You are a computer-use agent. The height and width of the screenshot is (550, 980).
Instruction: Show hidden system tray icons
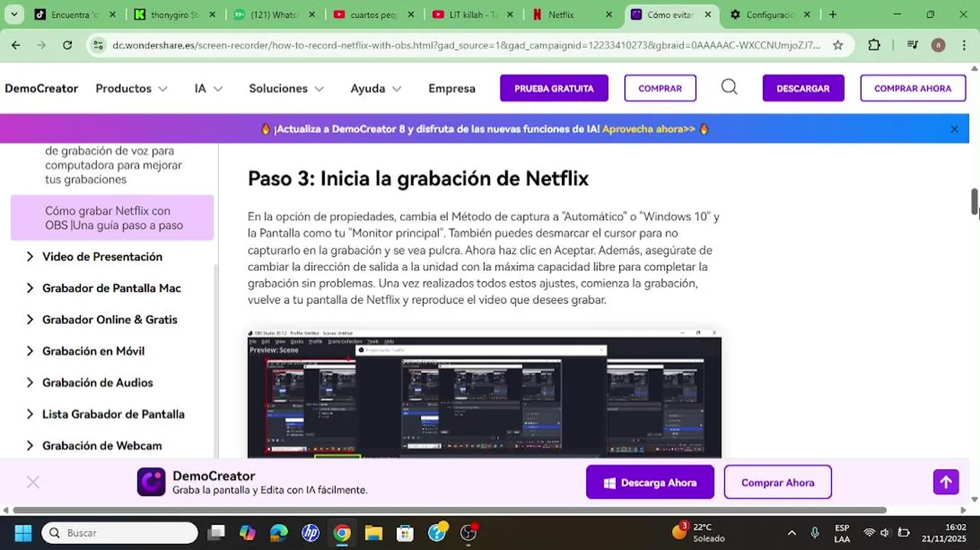click(791, 533)
